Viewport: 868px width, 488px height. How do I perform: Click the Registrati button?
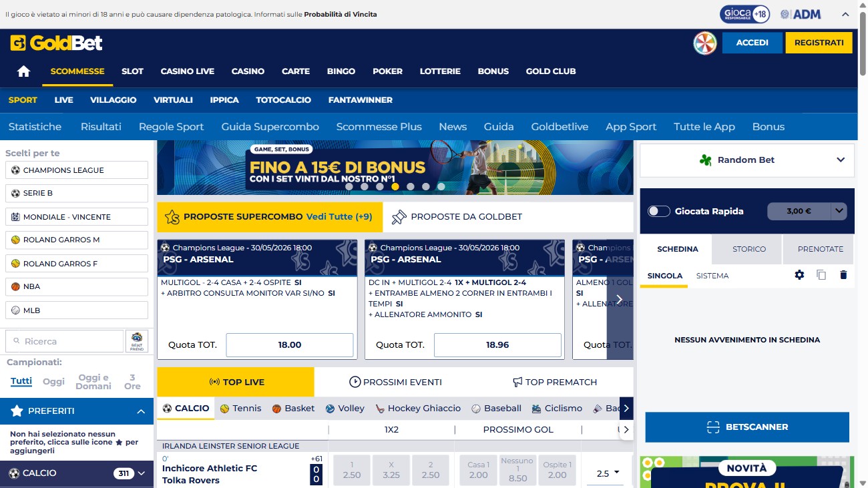click(x=819, y=43)
